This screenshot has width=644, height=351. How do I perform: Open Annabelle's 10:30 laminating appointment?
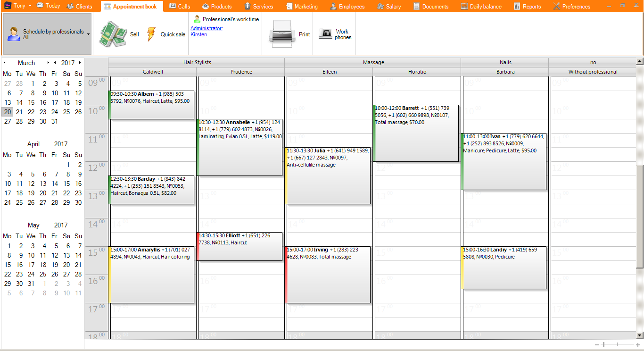click(x=239, y=147)
